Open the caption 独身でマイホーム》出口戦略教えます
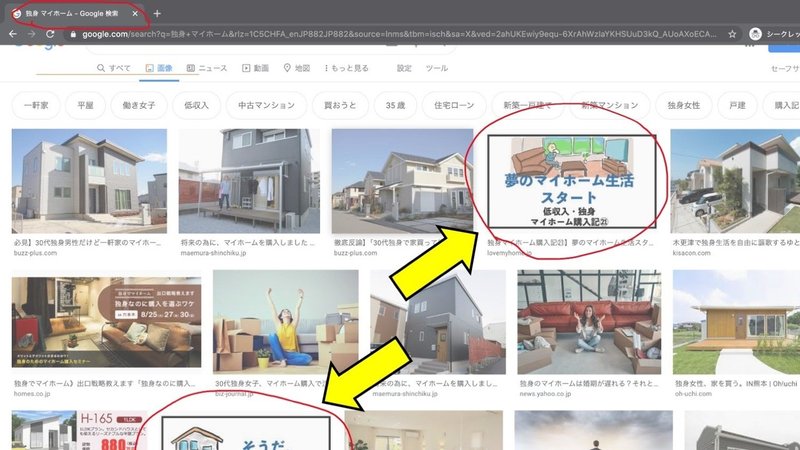Viewport: 800px width, 450px height. coord(105,383)
